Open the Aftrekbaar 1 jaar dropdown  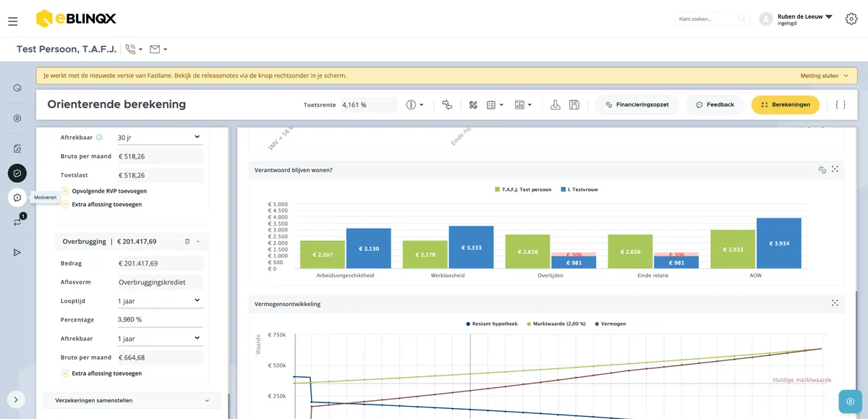coord(159,338)
